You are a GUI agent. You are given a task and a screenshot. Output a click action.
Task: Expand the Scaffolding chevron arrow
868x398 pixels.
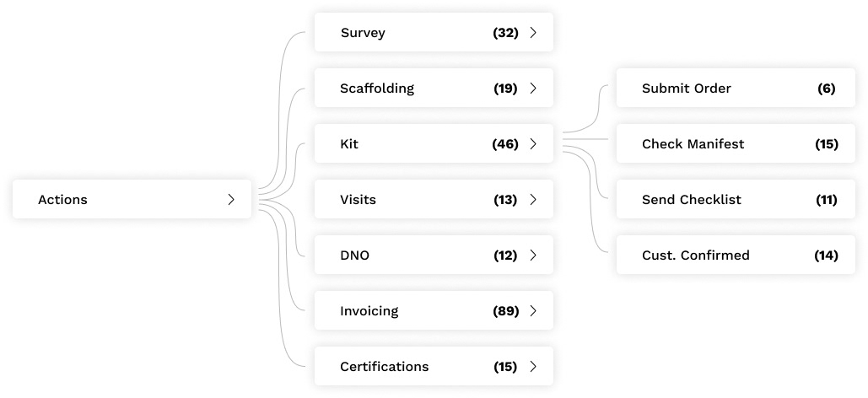coord(533,88)
